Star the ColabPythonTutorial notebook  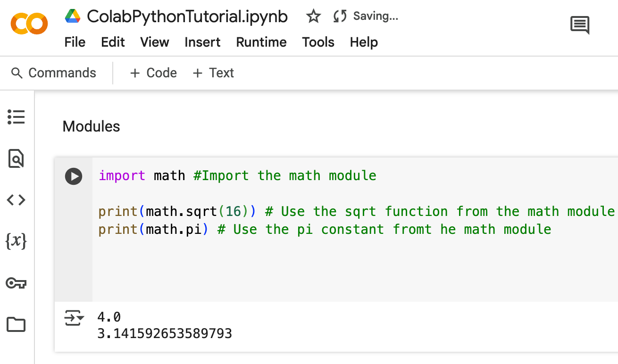coord(313,17)
